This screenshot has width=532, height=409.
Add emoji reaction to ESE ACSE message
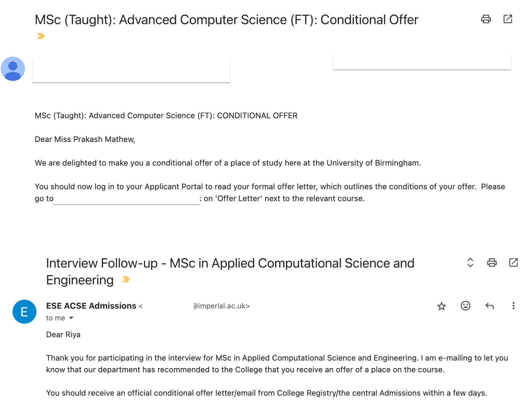pyautogui.click(x=465, y=305)
